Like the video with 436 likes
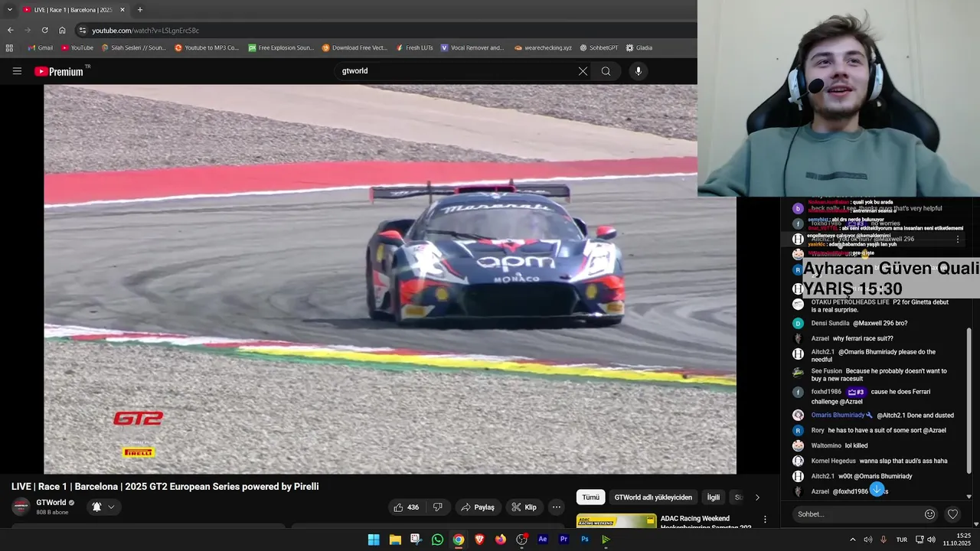The height and width of the screenshot is (551, 980). coord(406,507)
